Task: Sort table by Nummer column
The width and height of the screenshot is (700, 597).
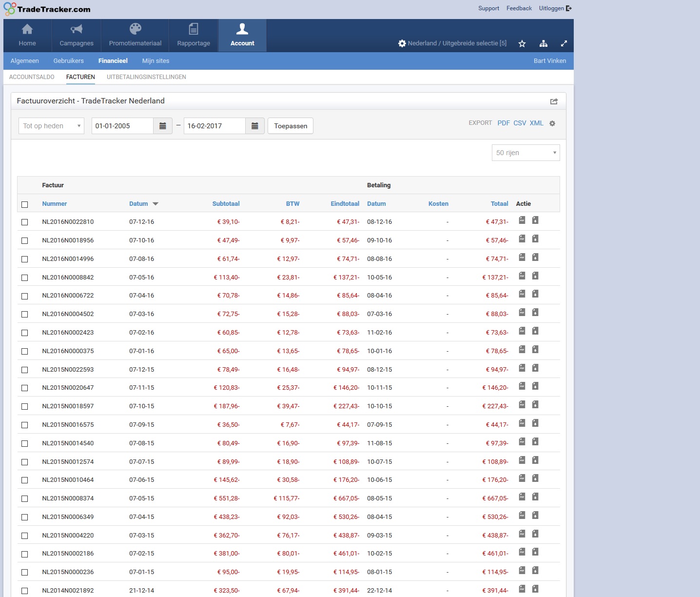Action: [55, 204]
